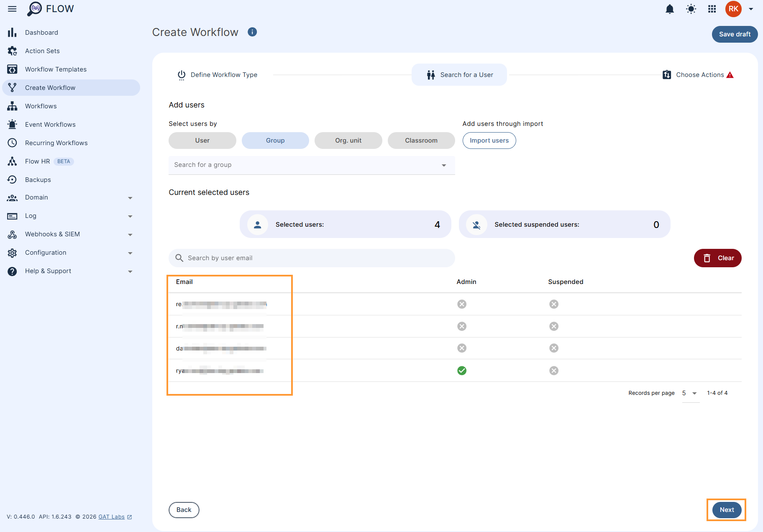The width and height of the screenshot is (763, 532).
Task: Click the Email column header
Action: (184, 282)
